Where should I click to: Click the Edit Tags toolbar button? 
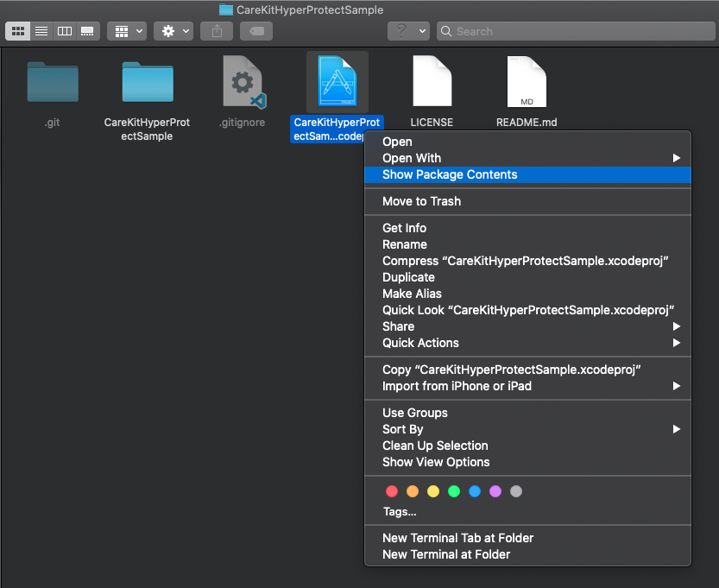pyautogui.click(x=256, y=31)
